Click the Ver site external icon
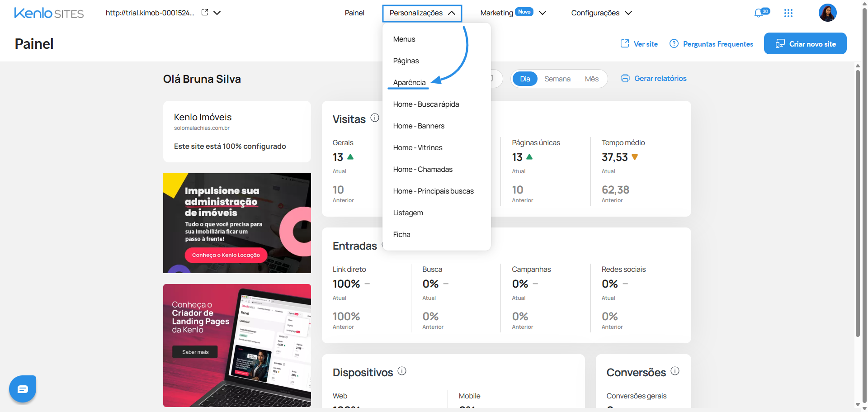Image resolution: width=868 pixels, height=412 pixels. click(x=625, y=43)
